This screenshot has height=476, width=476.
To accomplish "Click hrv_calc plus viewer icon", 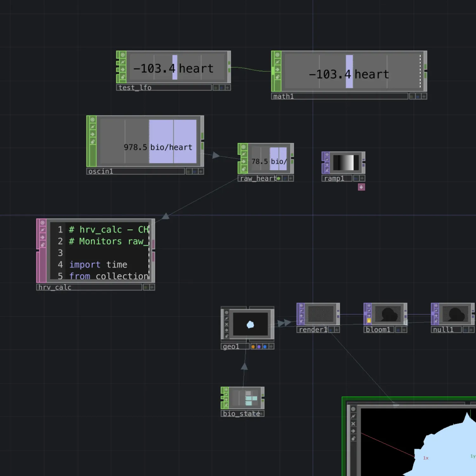I will click(152, 287).
